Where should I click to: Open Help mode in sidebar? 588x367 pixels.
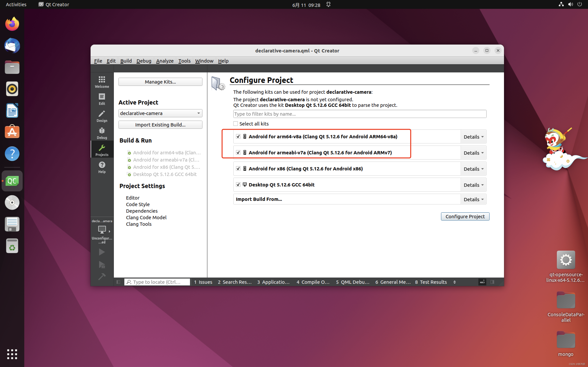click(102, 167)
